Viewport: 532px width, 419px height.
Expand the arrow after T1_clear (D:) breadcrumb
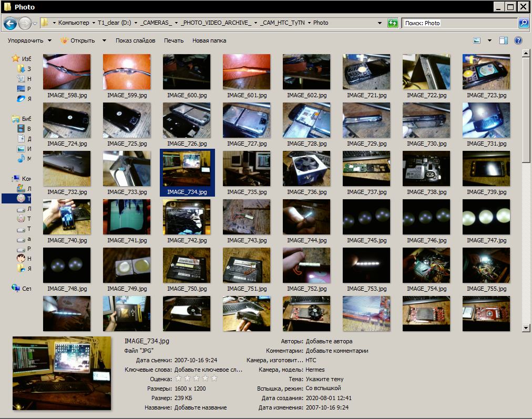pos(136,23)
